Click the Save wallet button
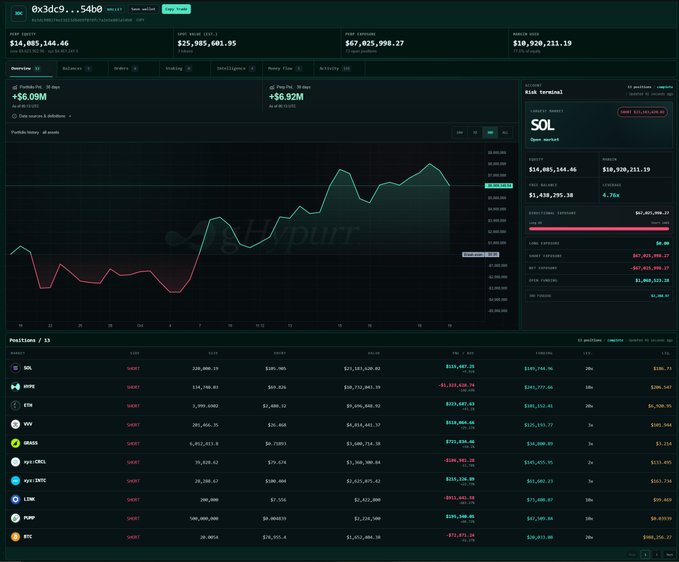Image resolution: width=679 pixels, height=562 pixels. point(143,9)
